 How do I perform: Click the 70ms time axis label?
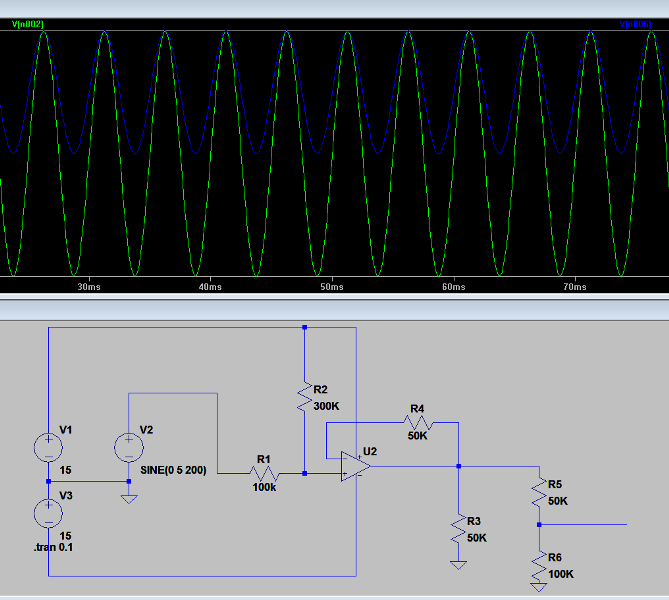click(575, 287)
